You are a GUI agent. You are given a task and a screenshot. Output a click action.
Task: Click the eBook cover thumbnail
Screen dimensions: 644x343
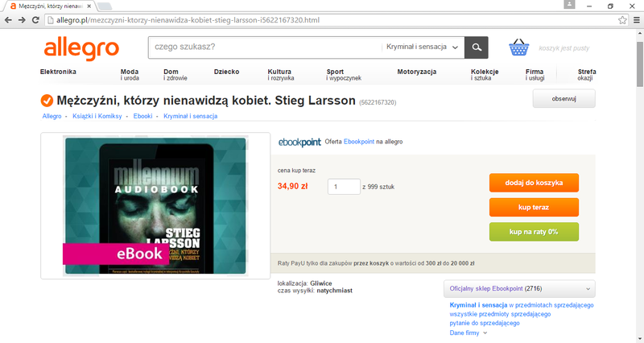pos(155,206)
